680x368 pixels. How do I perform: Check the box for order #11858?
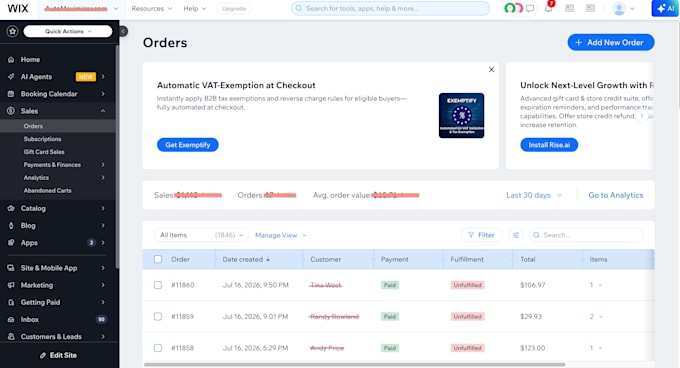click(x=158, y=348)
